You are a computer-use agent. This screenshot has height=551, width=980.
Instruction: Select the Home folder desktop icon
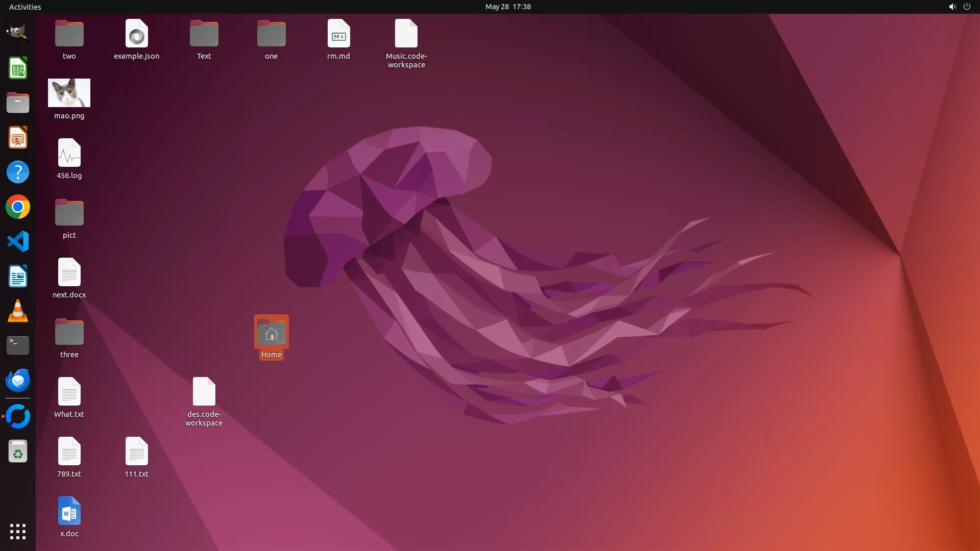click(271, 334)
